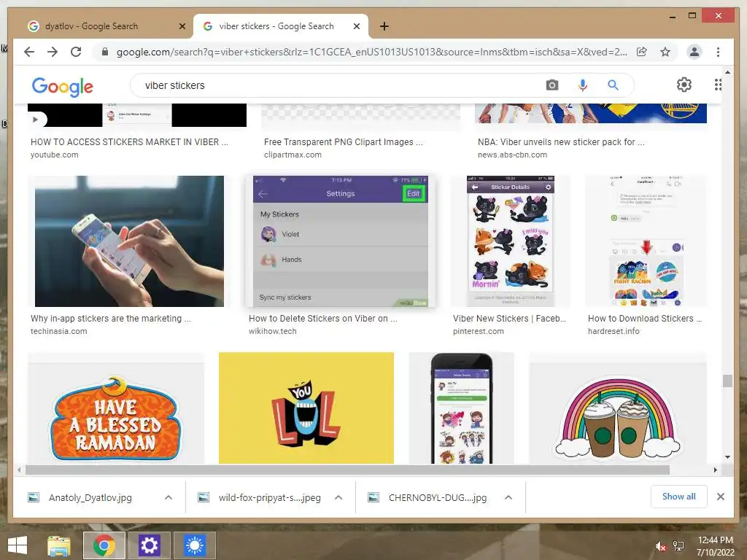Start a voice search with the microphone
Screen dimensions: 747x560
click(x=582, y=85)
